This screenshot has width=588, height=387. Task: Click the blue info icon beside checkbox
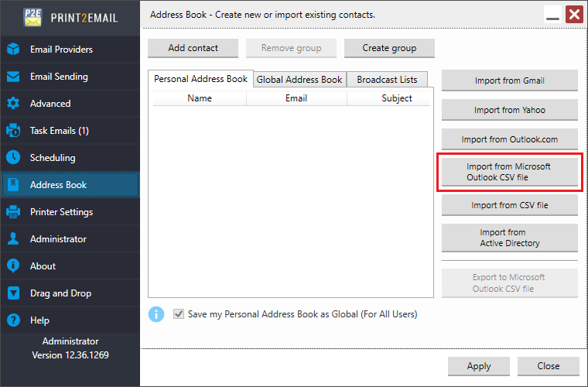coord(156,314)
